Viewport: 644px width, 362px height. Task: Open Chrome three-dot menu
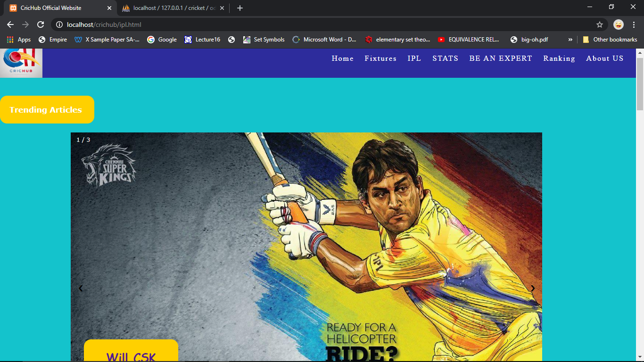click(634, 25)
